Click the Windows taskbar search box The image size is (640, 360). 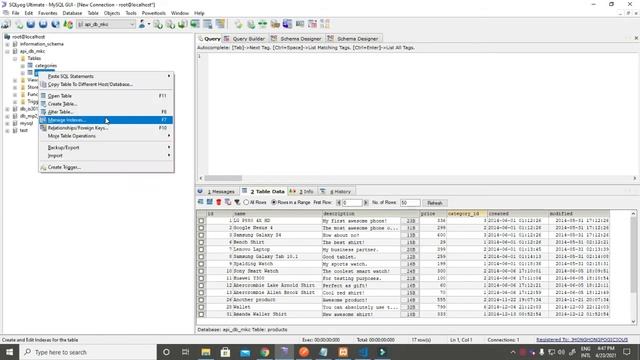tap(88, 352)
